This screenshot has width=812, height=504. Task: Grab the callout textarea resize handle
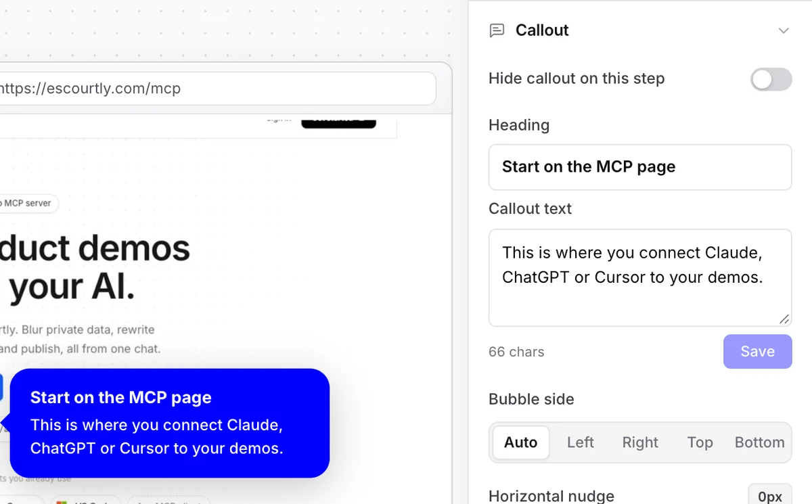point(784,319)
